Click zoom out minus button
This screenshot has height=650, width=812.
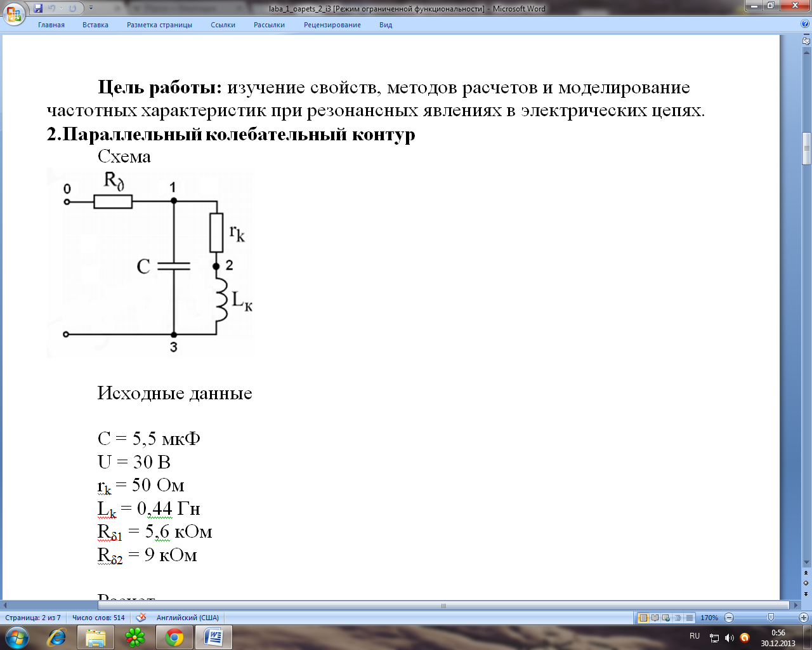click(729, 618)
